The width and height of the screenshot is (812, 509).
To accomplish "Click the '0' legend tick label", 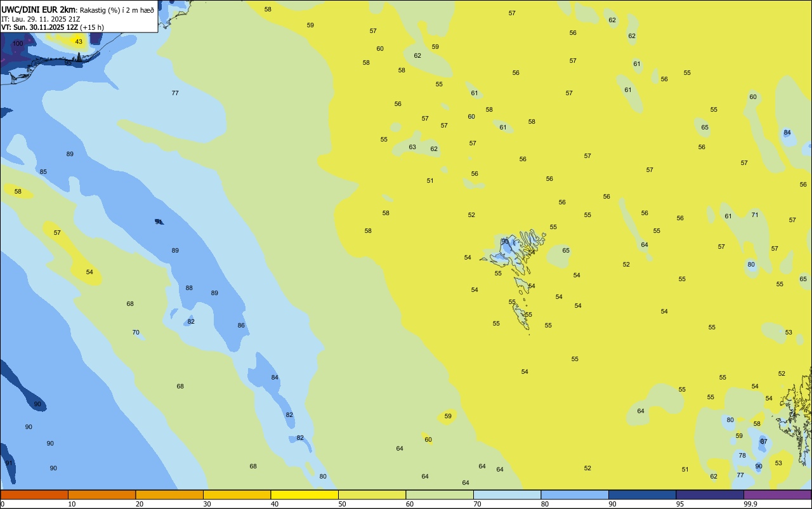I will [x=3, y=504].
